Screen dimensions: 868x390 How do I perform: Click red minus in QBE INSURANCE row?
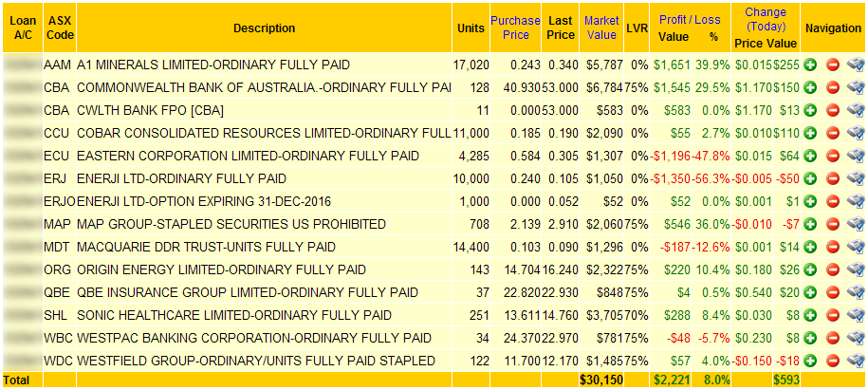(x=833, y=292)
